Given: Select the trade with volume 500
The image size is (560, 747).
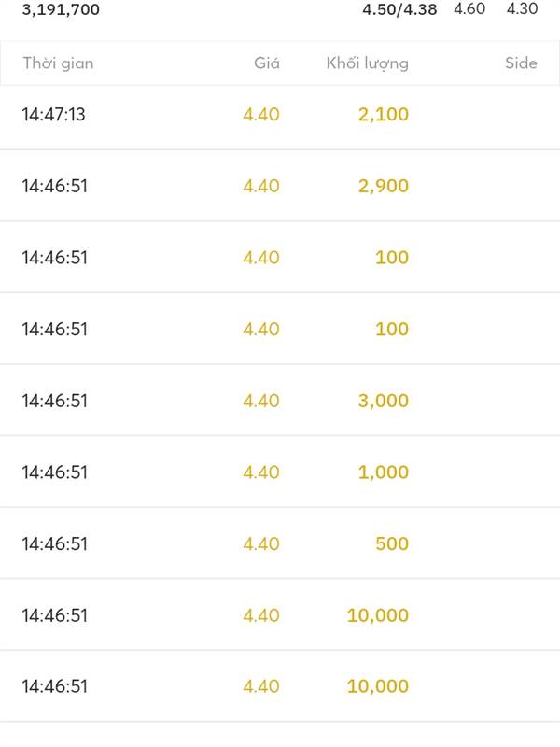Looking at the screenshot, I should coord(280,543).
